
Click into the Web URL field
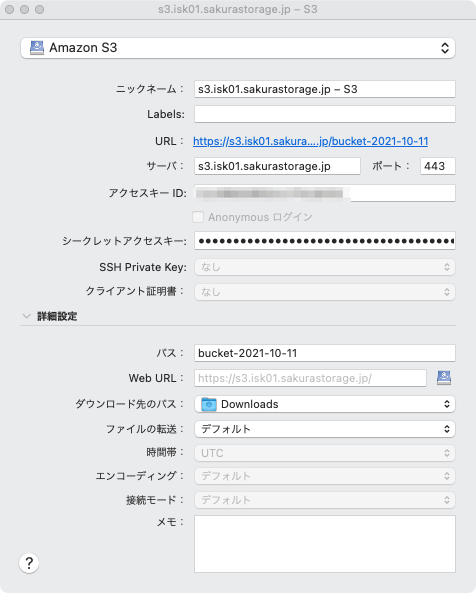310,378
